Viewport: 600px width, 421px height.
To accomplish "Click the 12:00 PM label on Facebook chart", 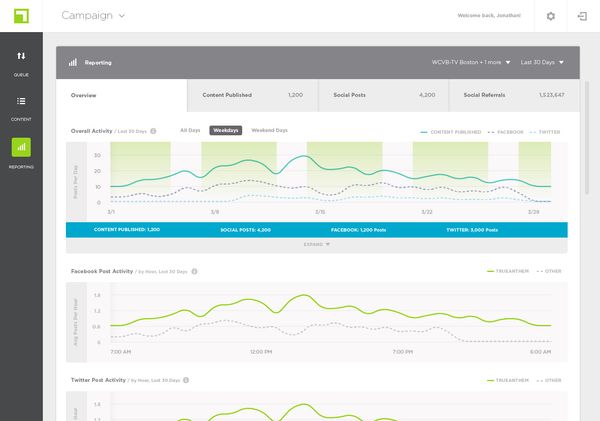I will pos(261,352).
